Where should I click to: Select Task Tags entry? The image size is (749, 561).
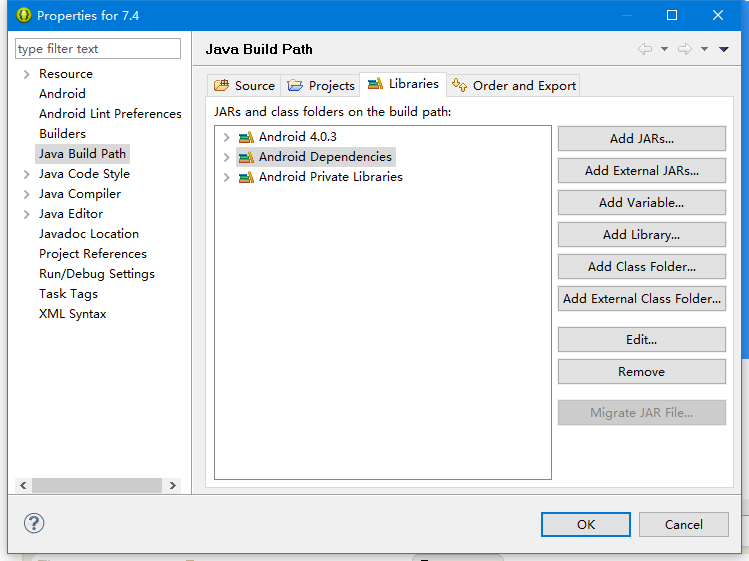point(68,294)
